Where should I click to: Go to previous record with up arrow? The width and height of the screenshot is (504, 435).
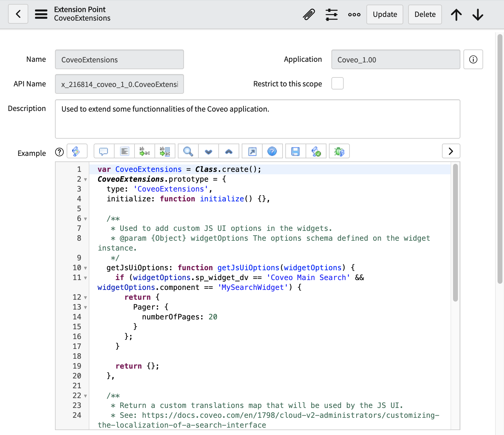(x=456, y=14)
